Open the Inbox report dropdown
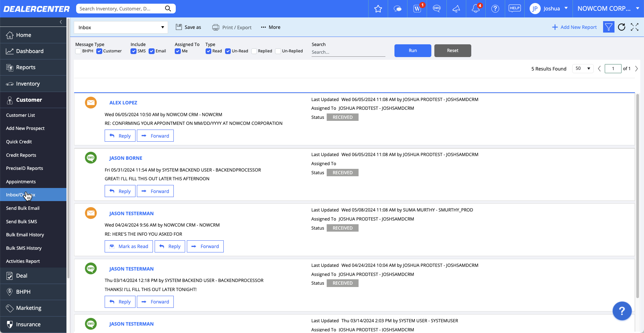This screenshot has height=333, width=644. pos(121,28)
